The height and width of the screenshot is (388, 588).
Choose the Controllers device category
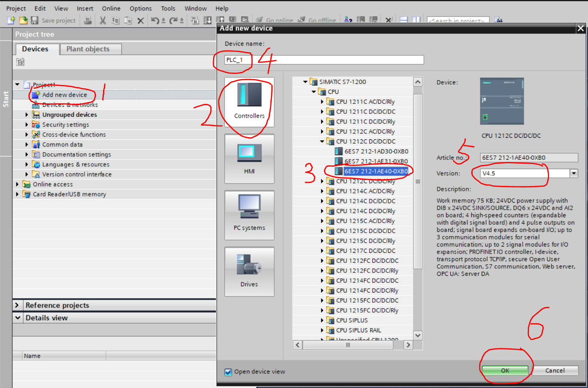point(249,102)
